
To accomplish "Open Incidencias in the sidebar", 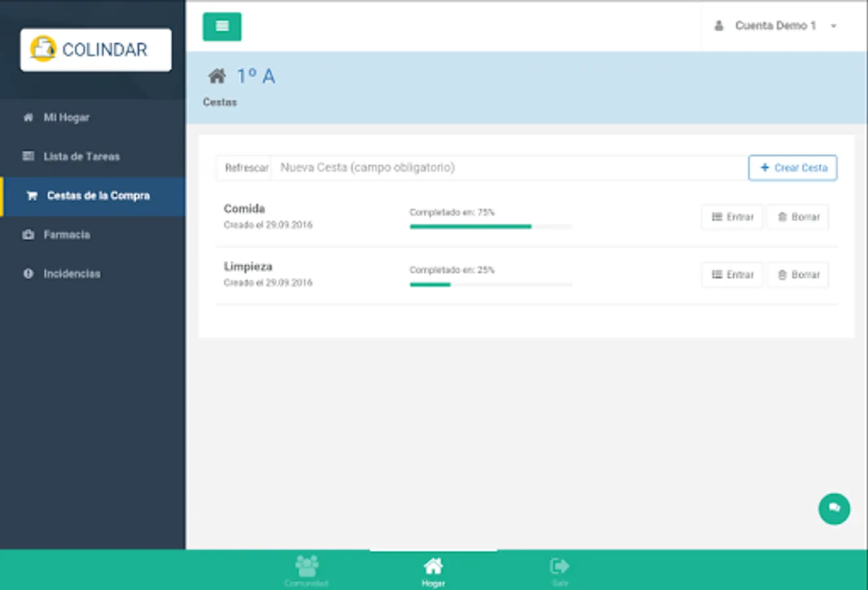I will coord(92,274).
